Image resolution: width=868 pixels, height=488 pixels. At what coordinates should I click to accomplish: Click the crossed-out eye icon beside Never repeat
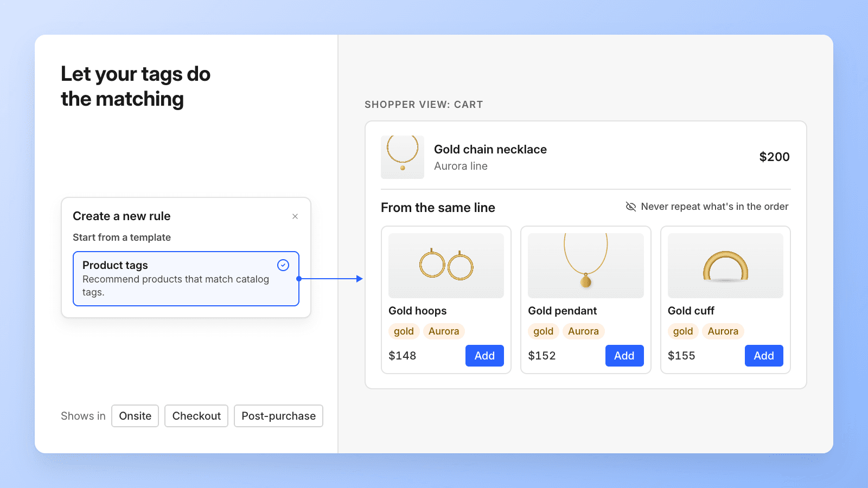pos(631,207)
